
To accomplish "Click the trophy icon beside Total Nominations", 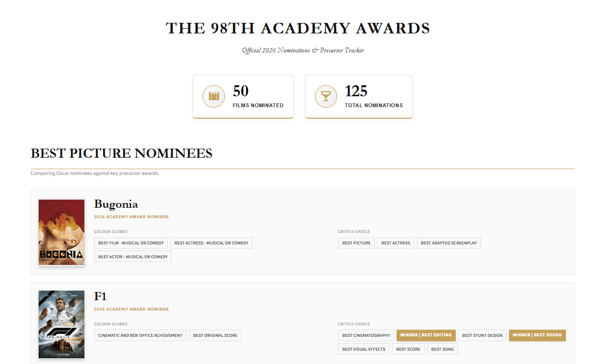I will [326, 96].
